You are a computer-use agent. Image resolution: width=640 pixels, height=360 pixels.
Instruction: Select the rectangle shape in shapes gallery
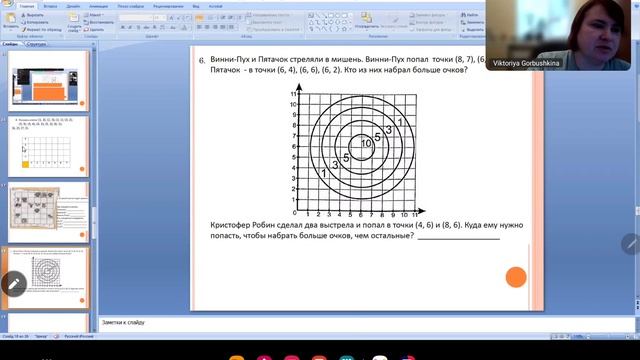point(331,15)
